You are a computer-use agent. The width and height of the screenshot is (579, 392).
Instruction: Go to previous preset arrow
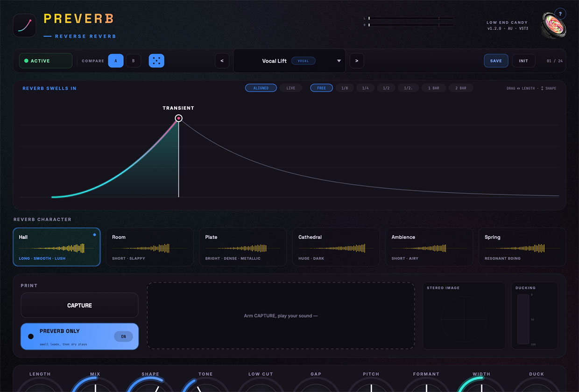pyautogui.click(x=222, y=61)
